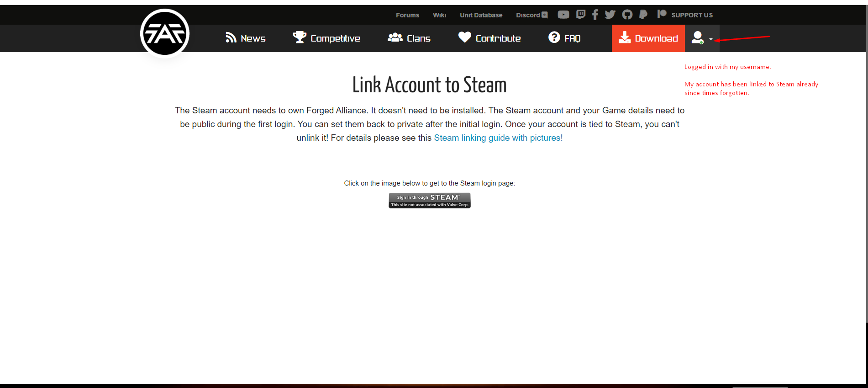Screen dimensions: 868x388
Task: Open the News menu
Action: 246,38
